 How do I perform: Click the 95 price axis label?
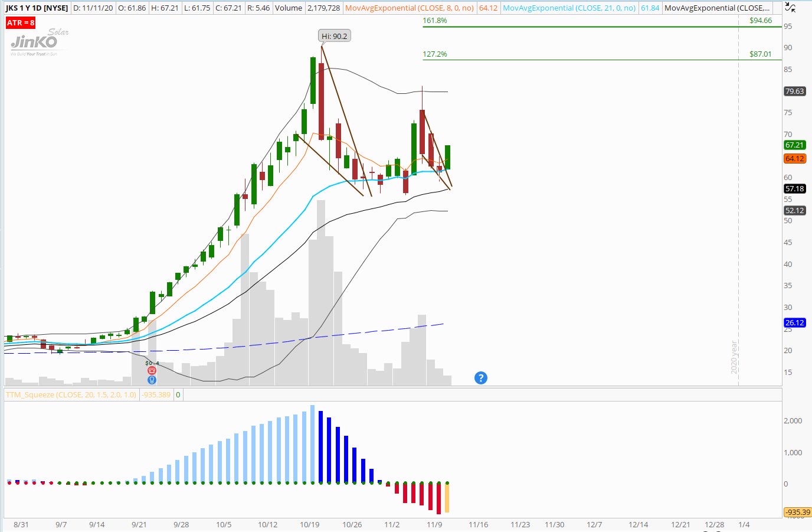point(788,27)
